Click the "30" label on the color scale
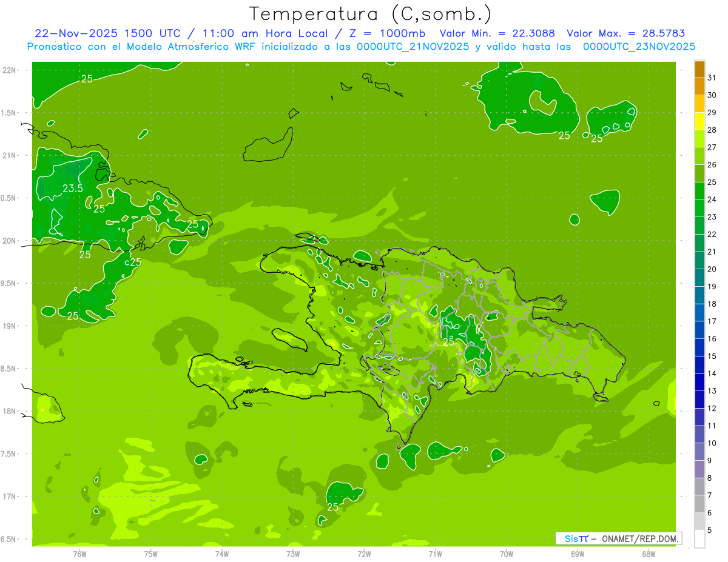 click(712, 95)
